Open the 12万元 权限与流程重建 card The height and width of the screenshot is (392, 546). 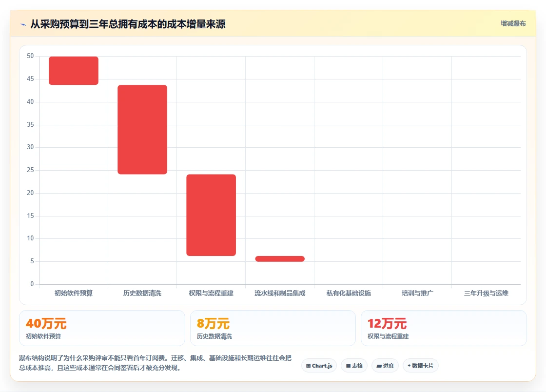point(444,328)
